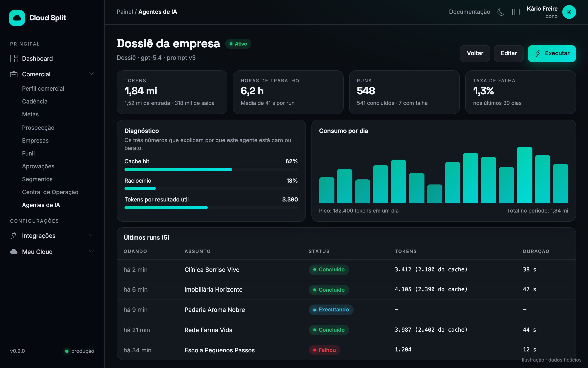Select Prospecção in the sidebar

[x=38, y=127]
